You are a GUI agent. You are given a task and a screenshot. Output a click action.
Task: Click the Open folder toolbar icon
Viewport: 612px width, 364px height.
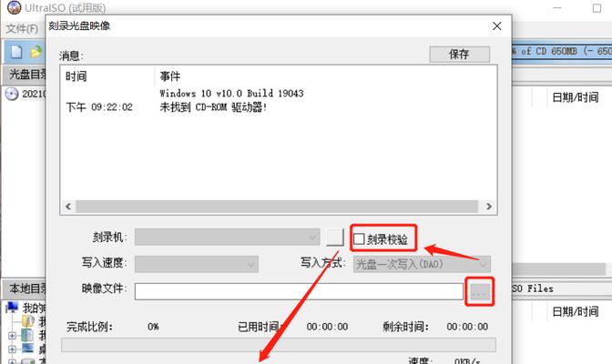36,52
